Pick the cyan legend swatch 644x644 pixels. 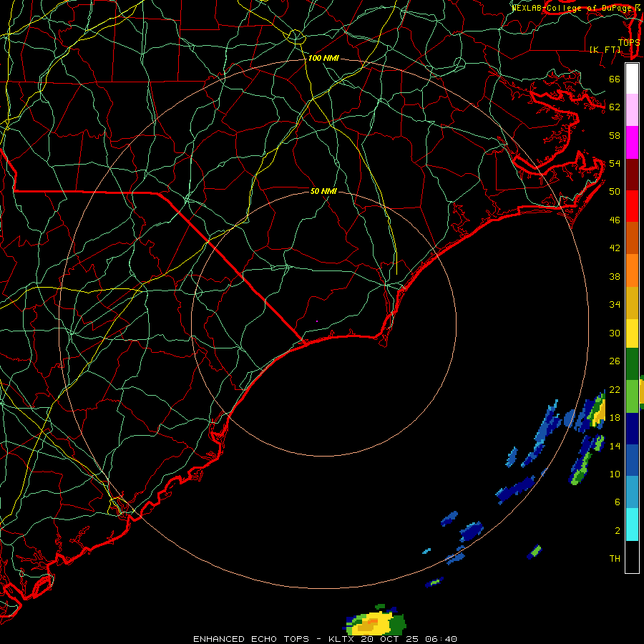[x=632, y=525]
